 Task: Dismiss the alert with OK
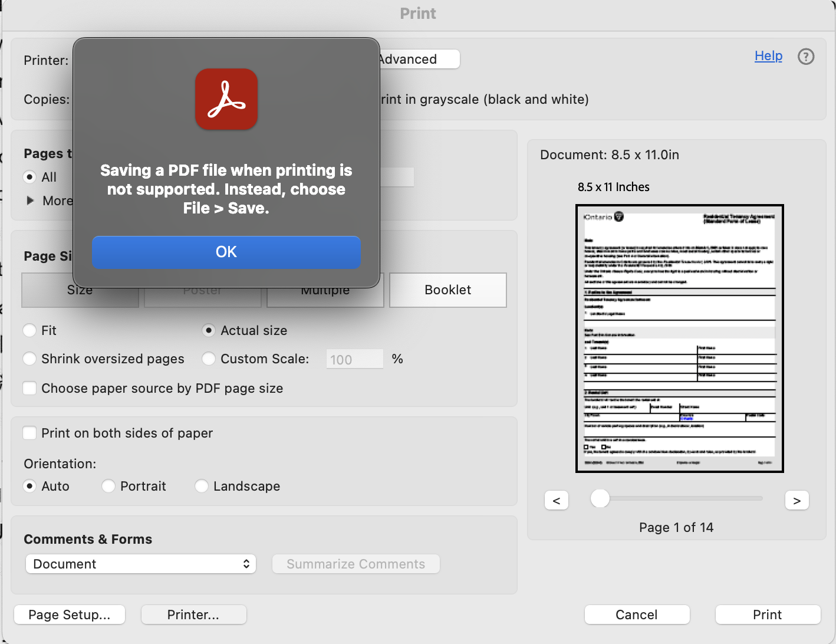(x=226, y=252)
